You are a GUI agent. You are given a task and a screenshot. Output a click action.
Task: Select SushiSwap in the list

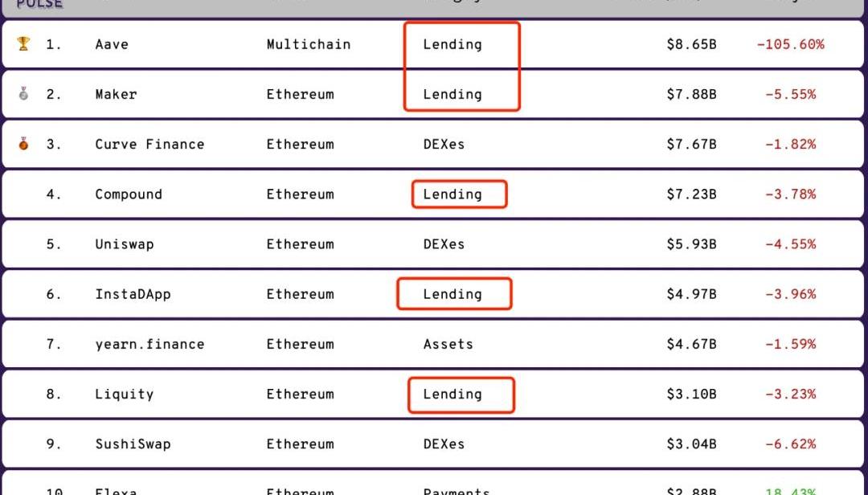(133, 444)
